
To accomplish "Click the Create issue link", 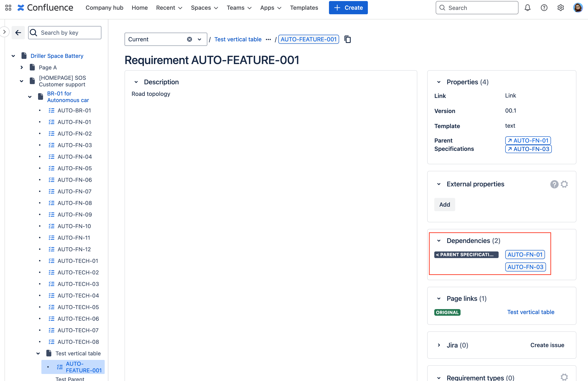I will coord(547,345).
